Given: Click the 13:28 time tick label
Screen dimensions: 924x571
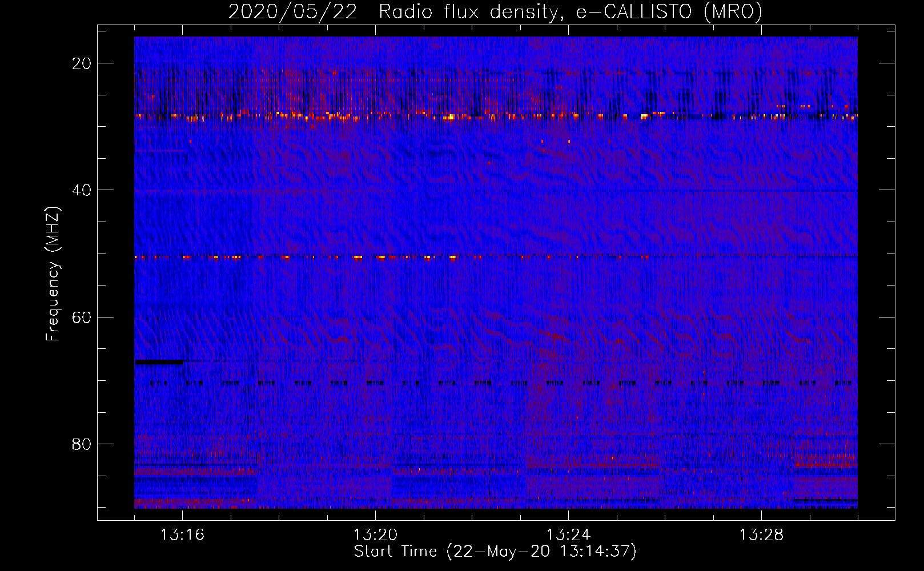Looking at the screenshot, I should tap(761, 535).
